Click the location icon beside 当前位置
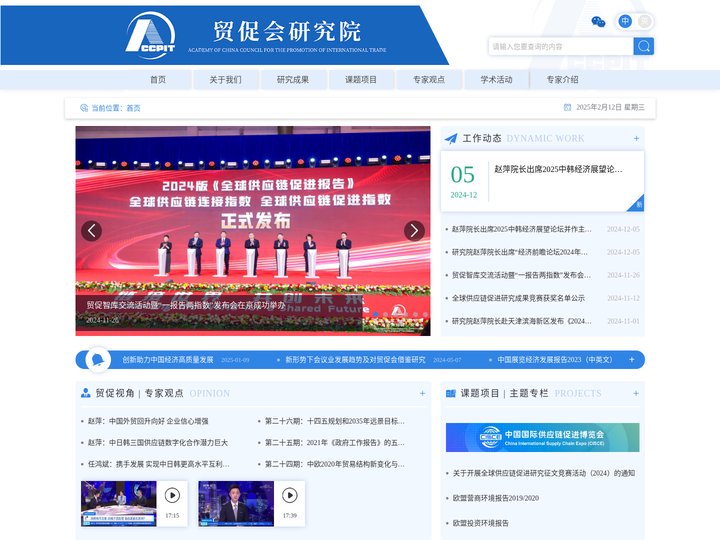 coord(84,108)
